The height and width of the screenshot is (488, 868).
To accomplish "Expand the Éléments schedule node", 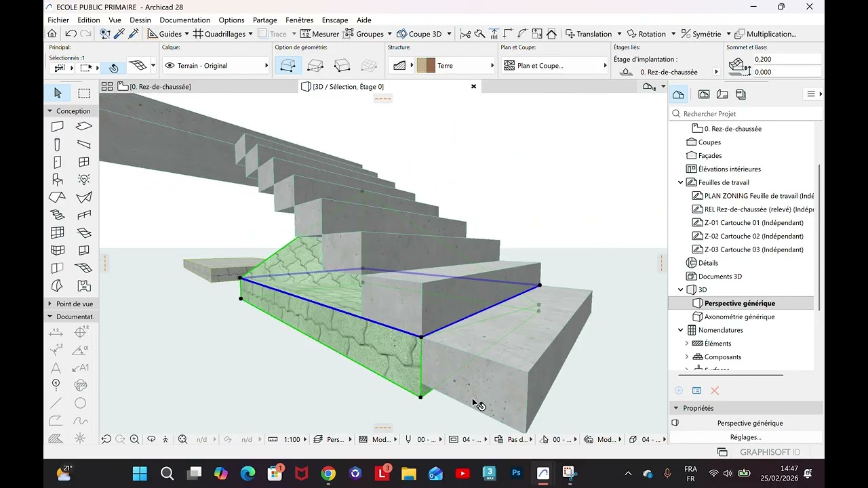I will [687, 344].
